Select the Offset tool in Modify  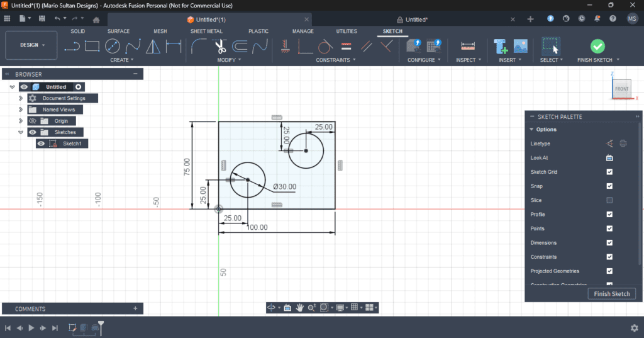240,46
